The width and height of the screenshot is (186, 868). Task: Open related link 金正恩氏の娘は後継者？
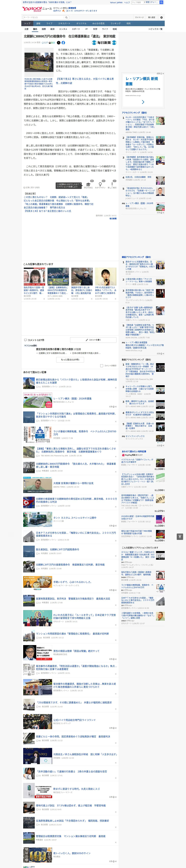[45, 208]
